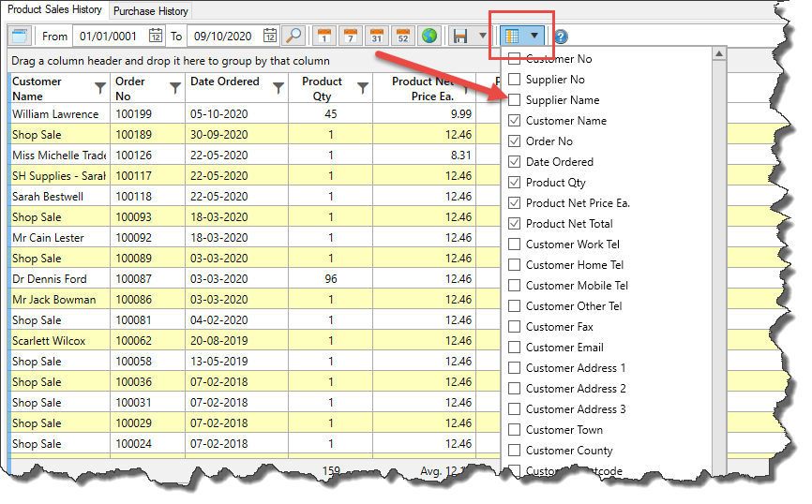Viewport: 812px width, 504px height.
Task: Select the 7 day range icon
Action: click(x=350, y=37)
